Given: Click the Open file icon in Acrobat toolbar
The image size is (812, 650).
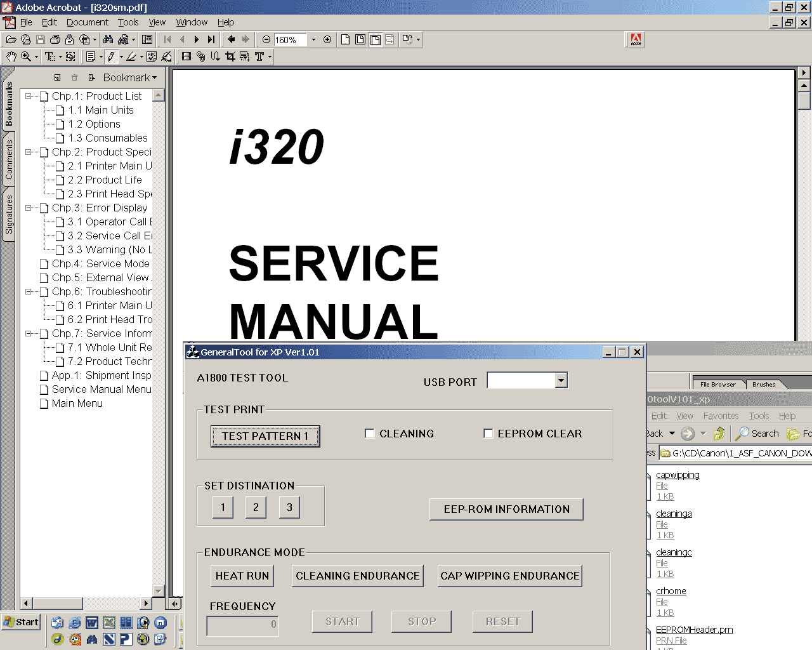Looking at the screenshot, I should click(11, 39).
